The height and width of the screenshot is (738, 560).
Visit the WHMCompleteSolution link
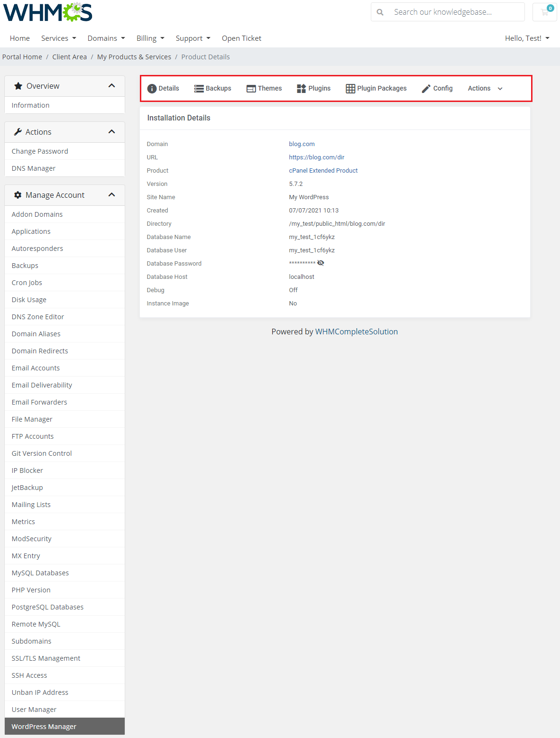coord(357,332)
